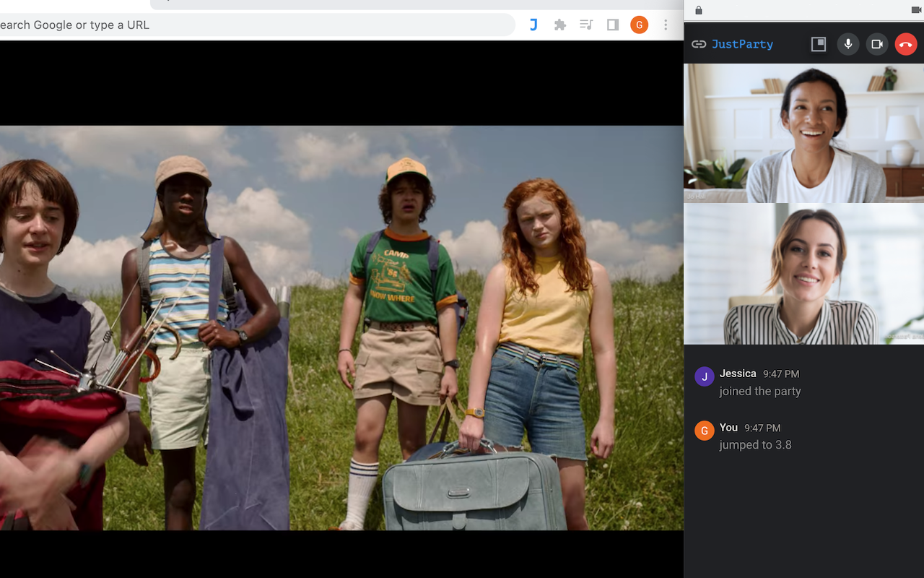The width and height of the screenshot is (924, 578).
Task: Click the 'You' sender name in chat
Action: pos(728,428)
